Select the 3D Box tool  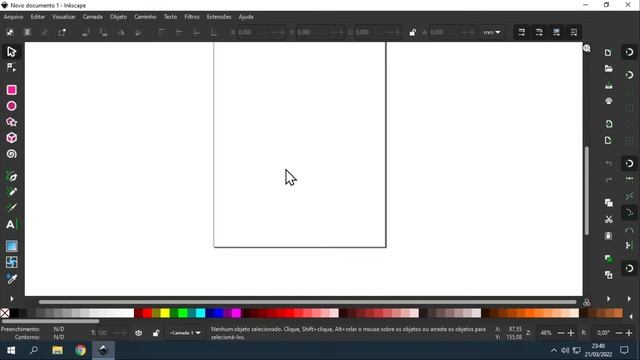11,138
